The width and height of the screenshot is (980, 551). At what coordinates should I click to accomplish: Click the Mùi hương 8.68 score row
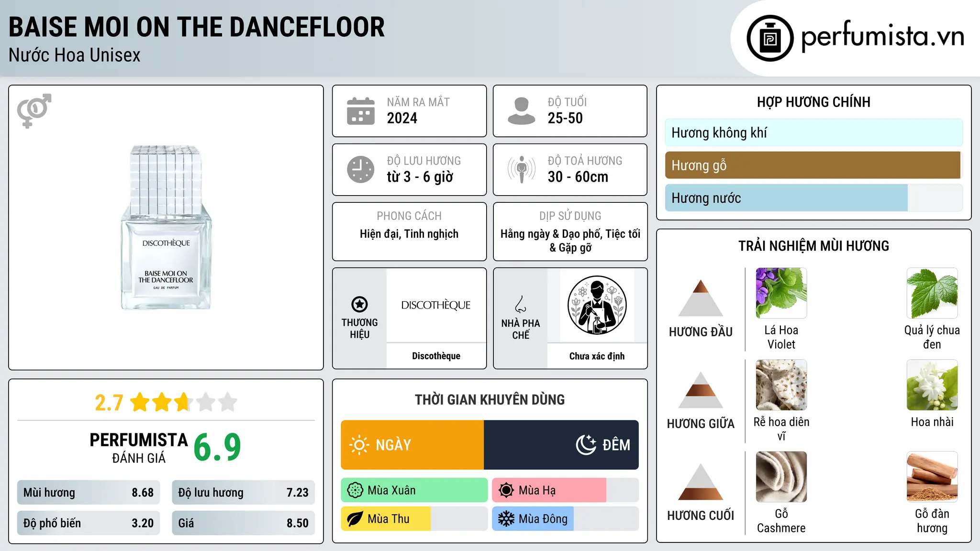tap(89, 493)
